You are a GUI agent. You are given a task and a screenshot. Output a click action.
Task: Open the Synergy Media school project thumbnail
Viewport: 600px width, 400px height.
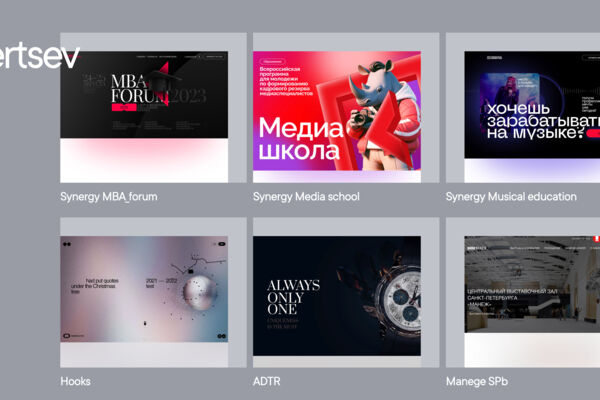346,108
